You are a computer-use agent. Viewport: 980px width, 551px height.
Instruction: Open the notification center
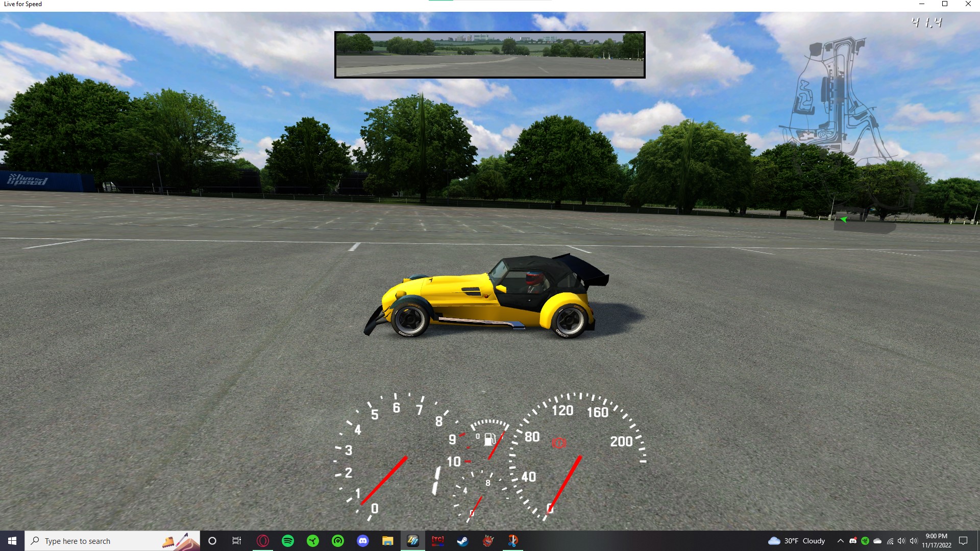click(963, 541)
